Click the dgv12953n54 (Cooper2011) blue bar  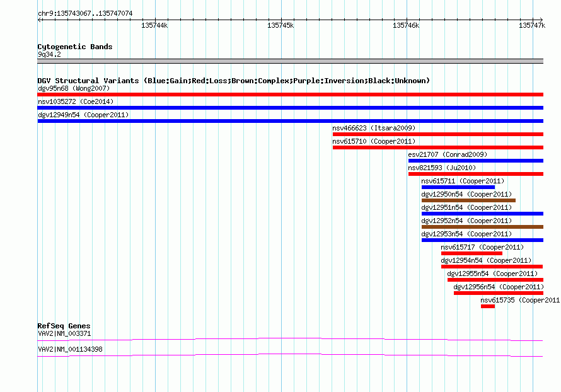(482, 240)
